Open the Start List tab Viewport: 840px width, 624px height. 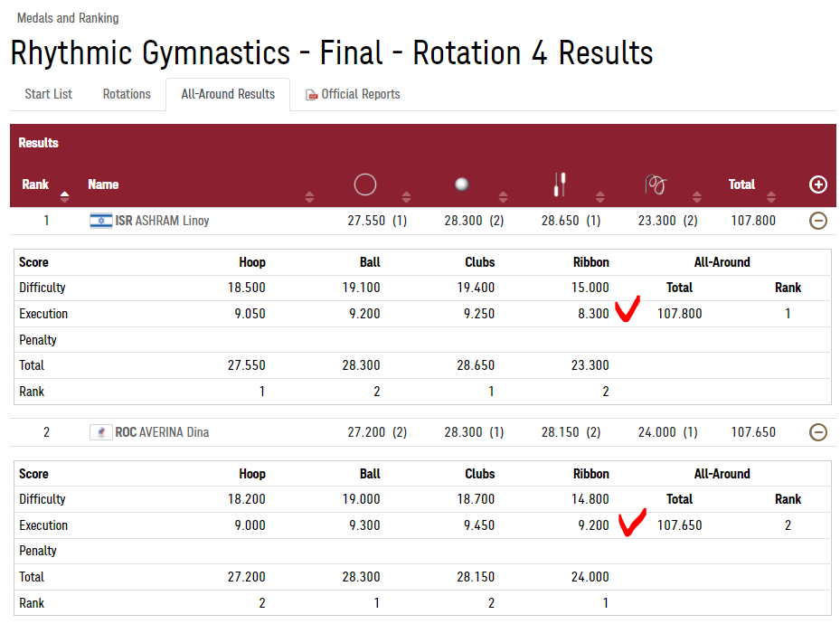point(49,94)
